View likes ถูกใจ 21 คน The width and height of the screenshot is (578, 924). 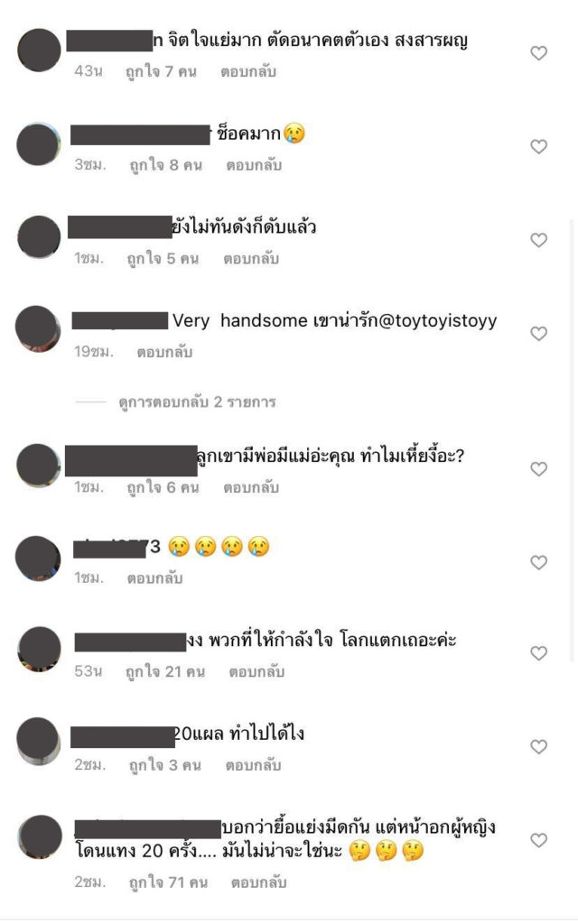pyautogui.click(x=165, y=671)
